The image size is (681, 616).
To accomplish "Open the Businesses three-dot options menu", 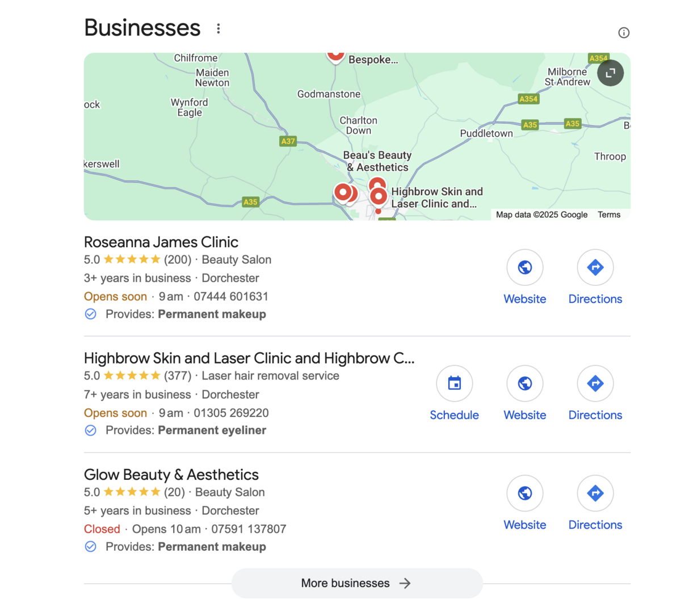I will (x=218, y=28).
